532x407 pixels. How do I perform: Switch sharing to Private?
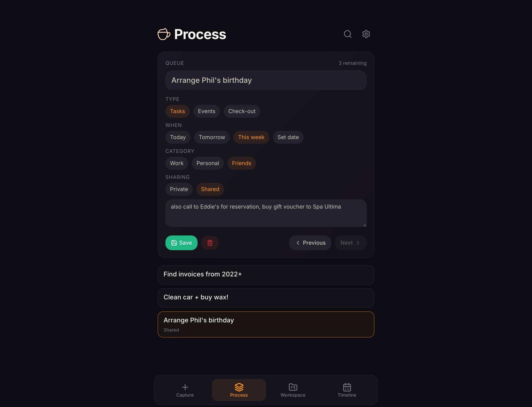coord(179,189)
